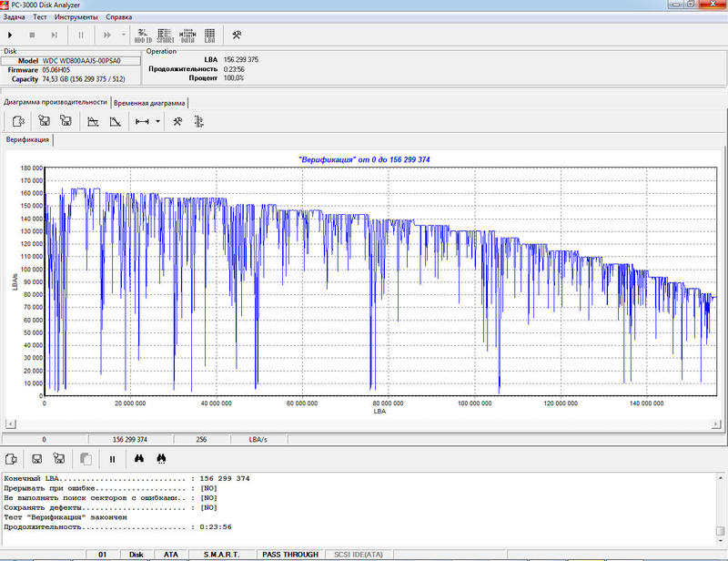Select the Верификация chart tab
The image size is (728, 561).
tap(27, 139)
